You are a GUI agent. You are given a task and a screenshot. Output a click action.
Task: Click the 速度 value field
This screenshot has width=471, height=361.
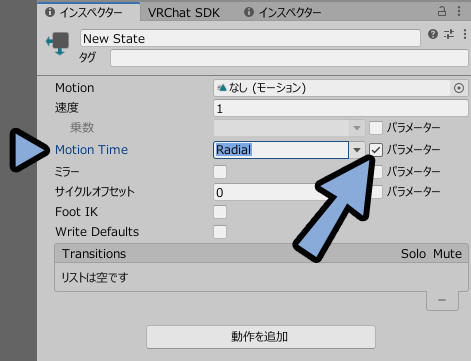point(341,108)
